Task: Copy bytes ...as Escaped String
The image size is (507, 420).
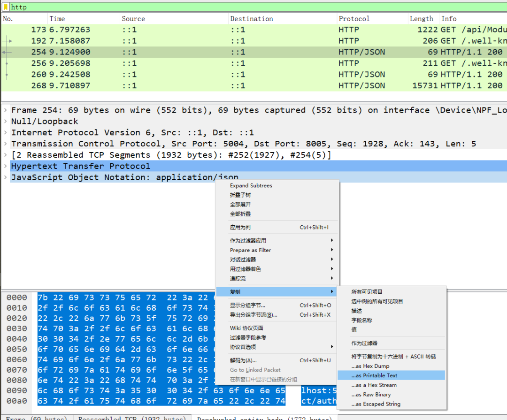Action: pyautogui.click(x=392, y=404)
